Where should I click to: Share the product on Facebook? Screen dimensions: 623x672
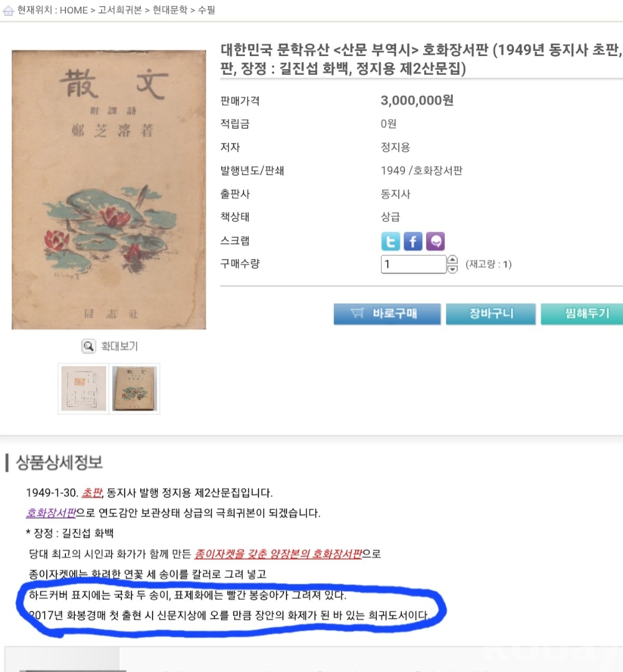pyautogui.click(x=412, y=241)
